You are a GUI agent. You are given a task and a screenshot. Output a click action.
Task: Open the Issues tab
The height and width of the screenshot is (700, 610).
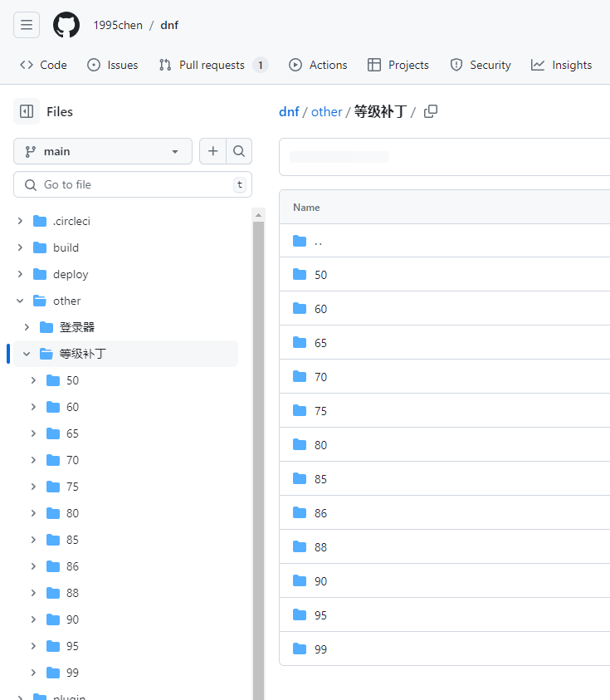pyautogui.click(x=112, y=65)
